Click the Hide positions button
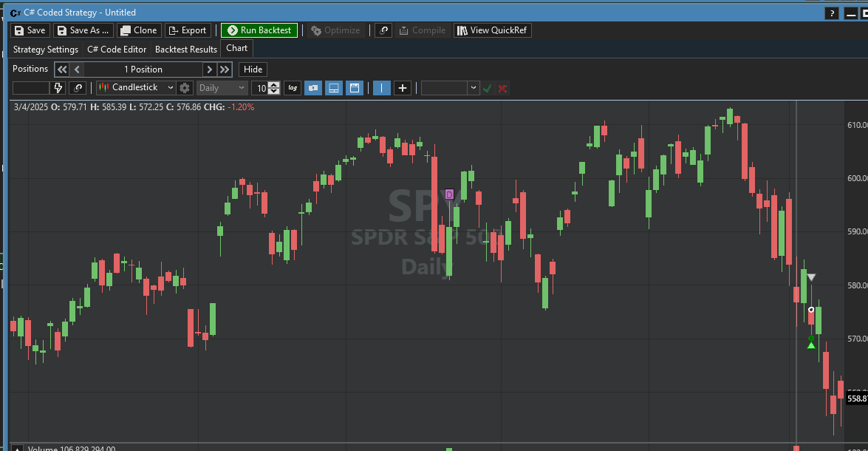Screen dimensions: 868x451 (x=253, y=69)
